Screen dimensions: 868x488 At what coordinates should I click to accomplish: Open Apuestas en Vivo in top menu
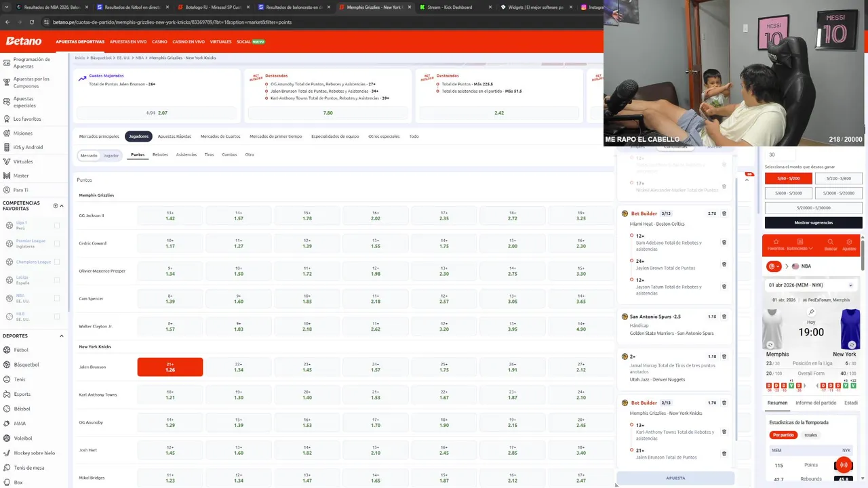(128, 41)
